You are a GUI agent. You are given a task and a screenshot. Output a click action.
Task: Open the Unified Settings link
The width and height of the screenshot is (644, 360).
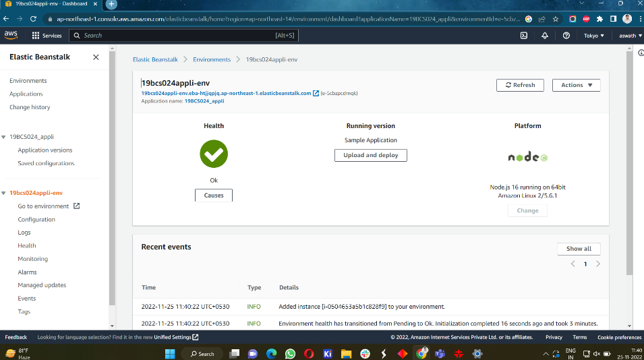[176, 337]
